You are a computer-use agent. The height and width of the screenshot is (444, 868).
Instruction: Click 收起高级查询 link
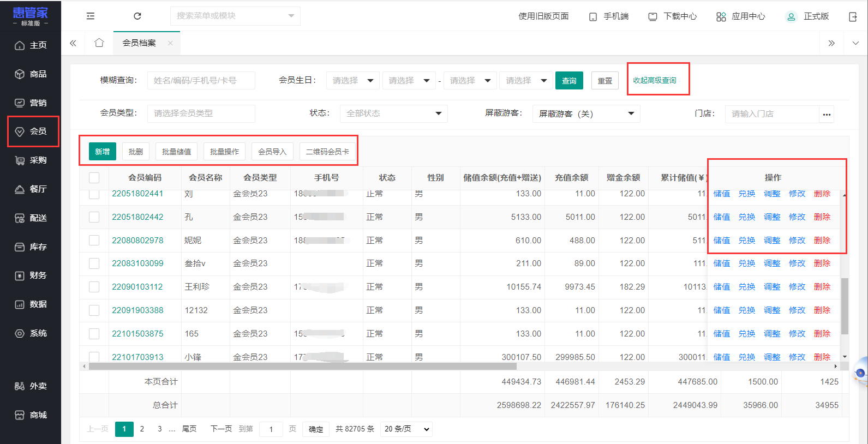pyautogui.click(x=655, y=80)
